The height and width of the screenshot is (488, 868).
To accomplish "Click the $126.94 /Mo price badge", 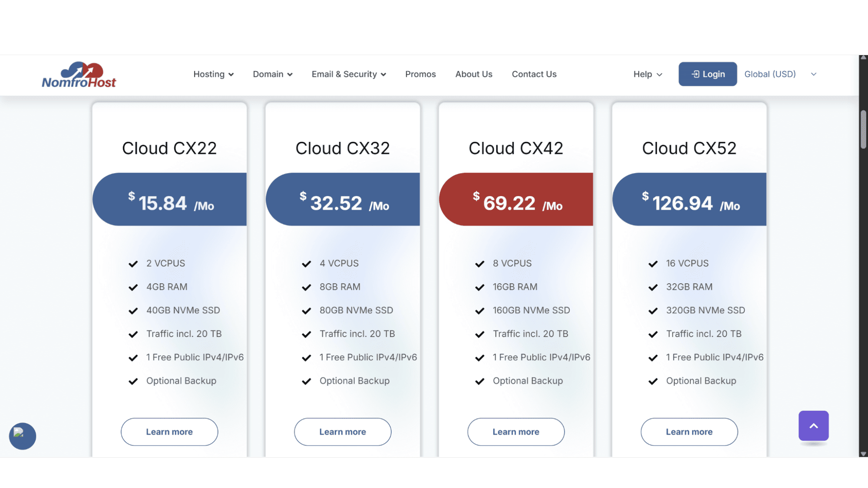I will click(690, 199).
